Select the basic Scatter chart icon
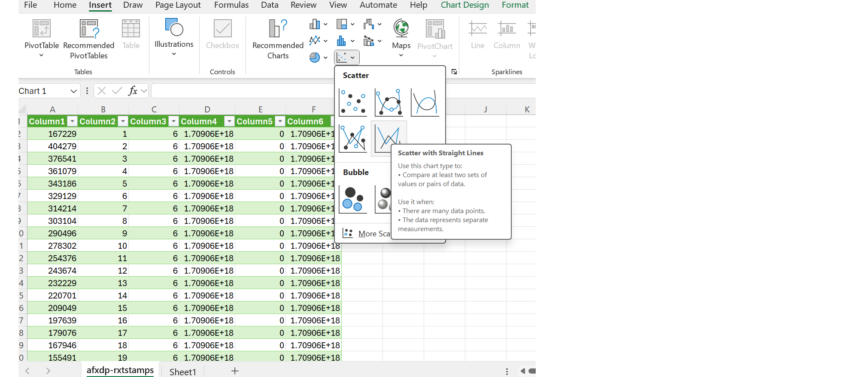Image resolution: width=868 pixels, height=377 pixels. point(353,103)
